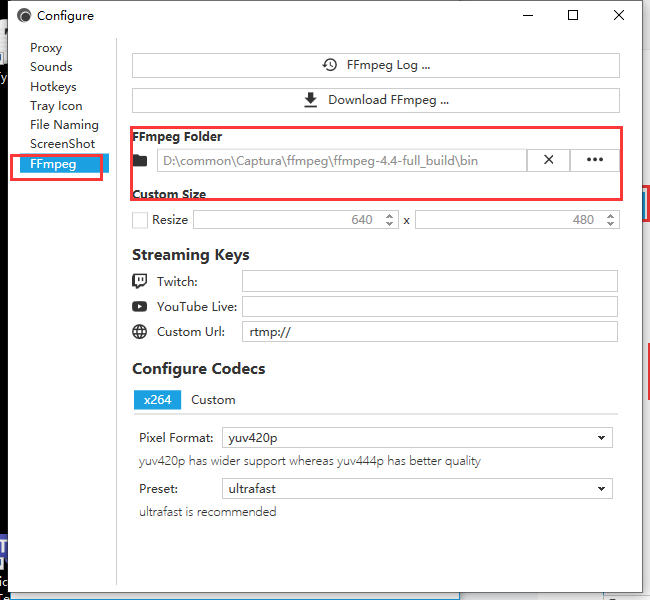650x600 pixels.
Task: Click the history clock icon on FFmpeg Log
Action: click(x=330, y=65)
